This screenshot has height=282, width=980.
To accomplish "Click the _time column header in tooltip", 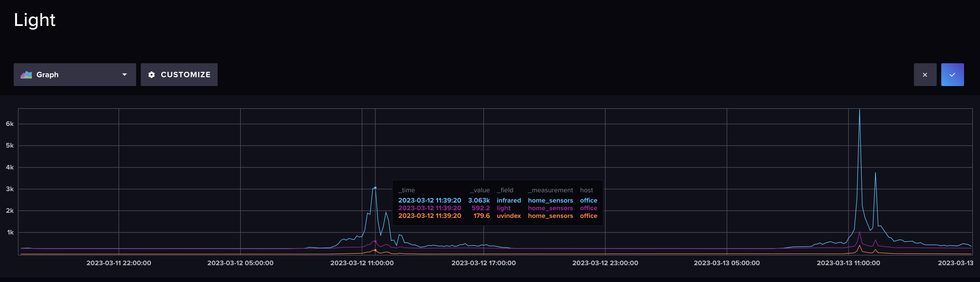I will click(x=407, y=190).
